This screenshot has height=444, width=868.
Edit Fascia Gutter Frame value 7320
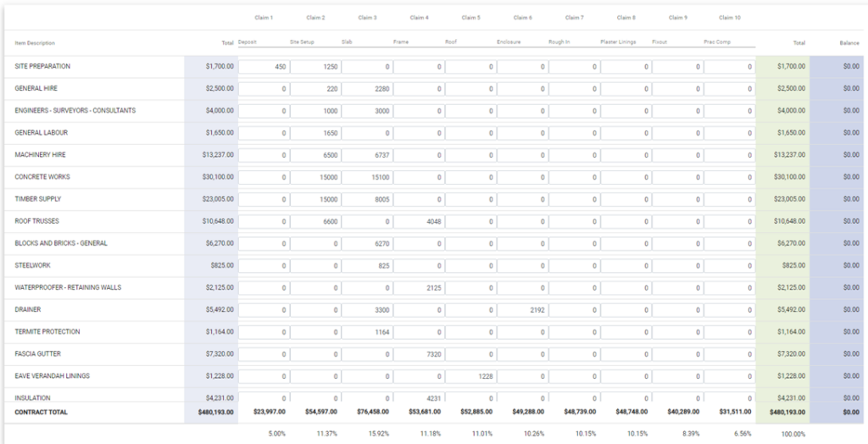click(419, 354)
